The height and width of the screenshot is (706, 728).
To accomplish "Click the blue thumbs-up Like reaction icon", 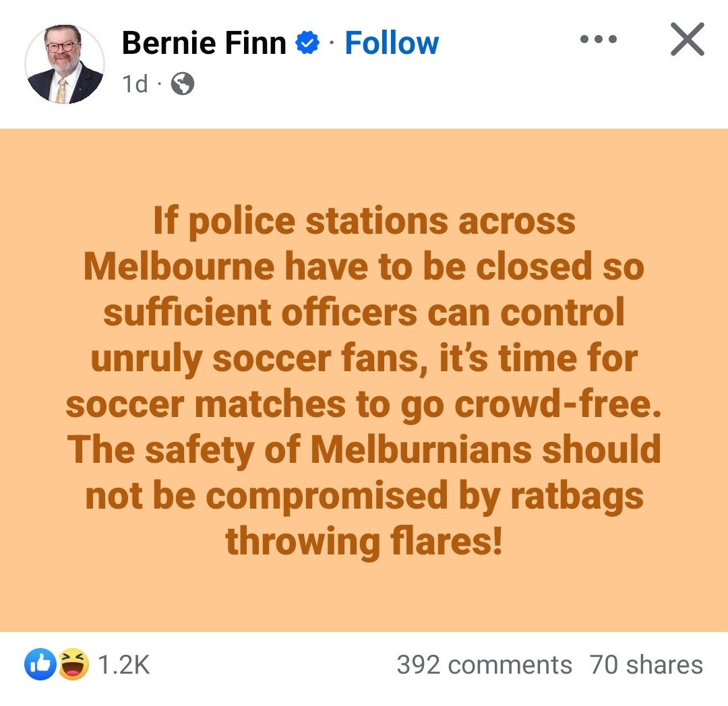I will click(40, 664).
